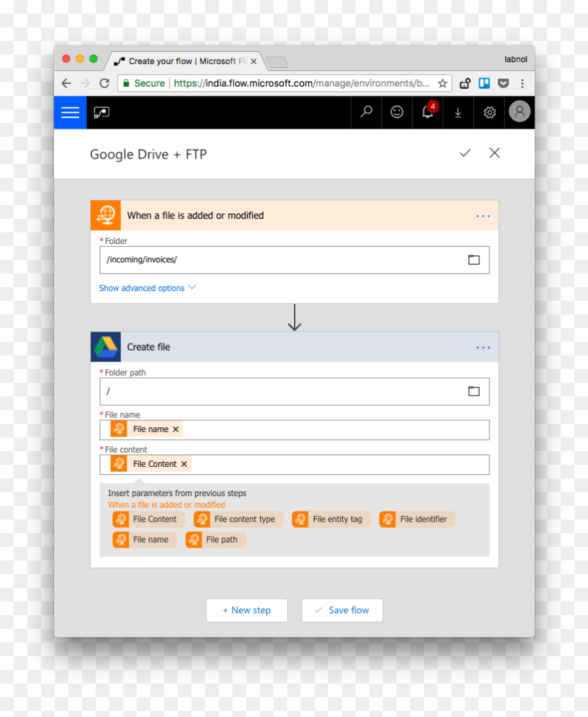Browse folders for the FTP Folder field
This screenshot has height=717, width=588.
point(474,260)
